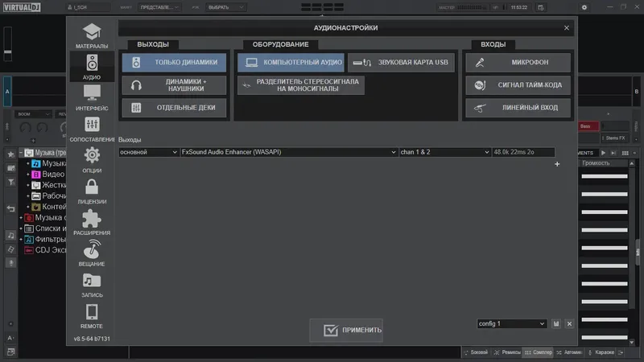644x362 pixels.
Task: Click the clock layout icon next to time
Action: click(540, 7)
